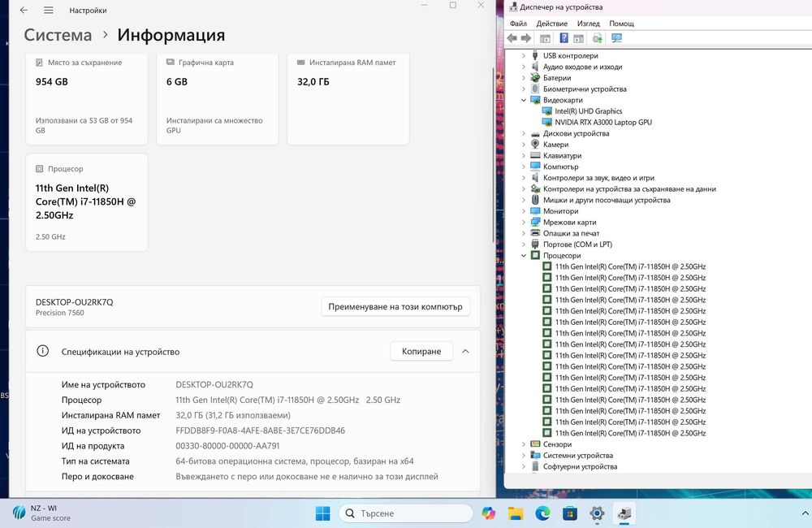812x528 pixels.
Task: Switch to Settings via taskbar gear icon
Action: [597, 513]
